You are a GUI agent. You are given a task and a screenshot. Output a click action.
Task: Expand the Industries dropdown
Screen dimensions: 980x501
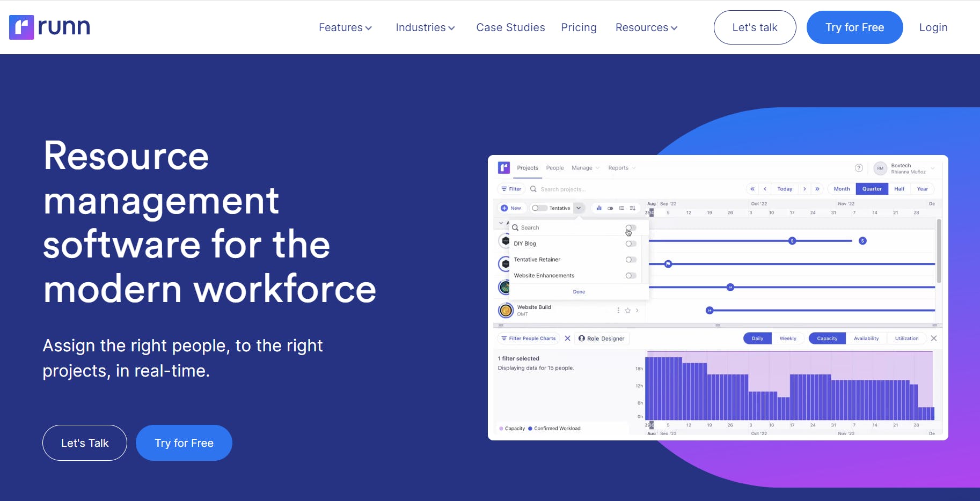point(425,27)
